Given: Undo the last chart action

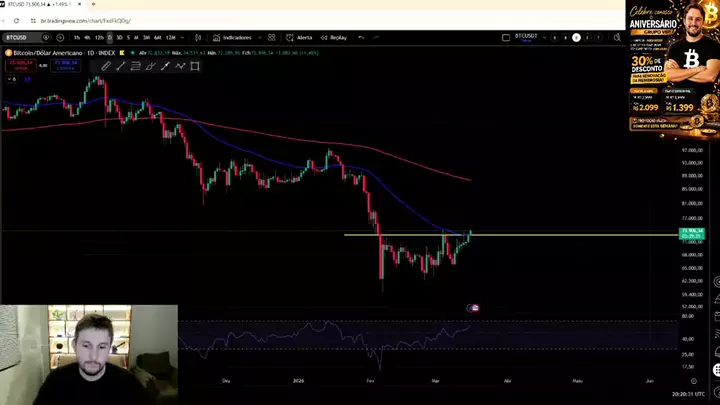Looking at the screenshot, I should (x=361, y=38).
